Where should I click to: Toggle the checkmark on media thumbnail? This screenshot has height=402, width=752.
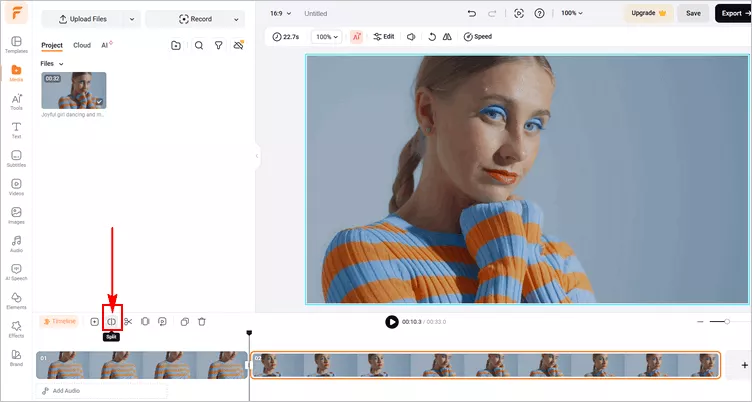[x=99, y=102]
